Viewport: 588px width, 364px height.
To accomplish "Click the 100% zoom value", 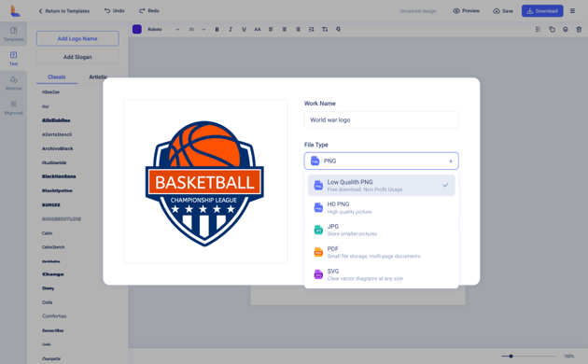I will tap(569, 357).
